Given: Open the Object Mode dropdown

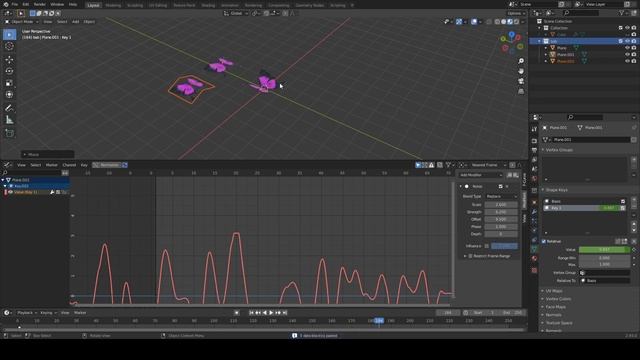Looking at the screenshot, I should [22, 22].
